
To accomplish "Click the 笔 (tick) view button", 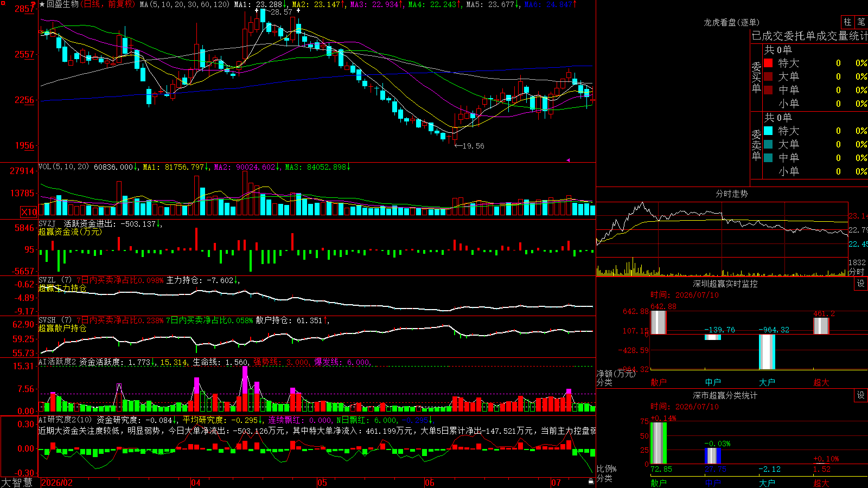I will 861,22.
